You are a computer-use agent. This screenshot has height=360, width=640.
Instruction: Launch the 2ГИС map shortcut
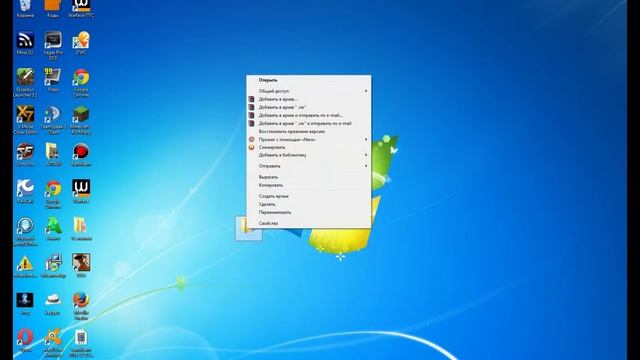click(81, 41)
